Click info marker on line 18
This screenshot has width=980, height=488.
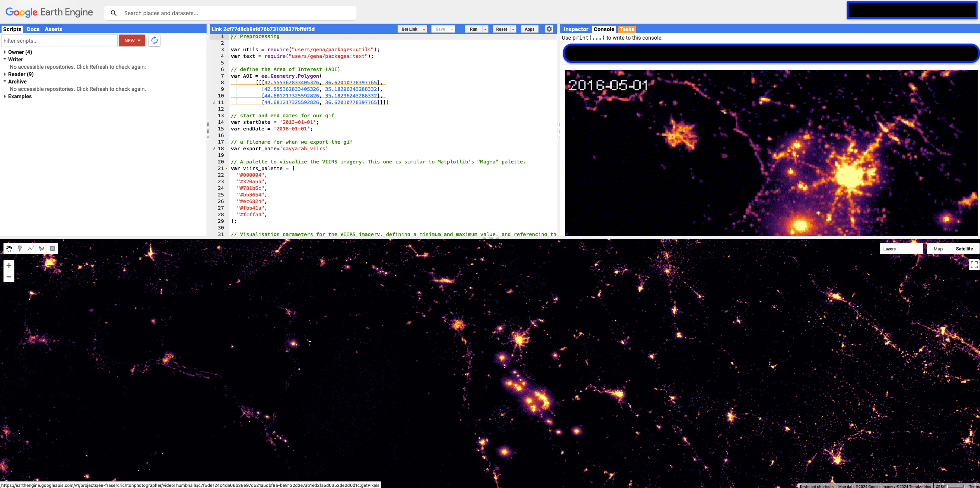[x=214, y=149]
